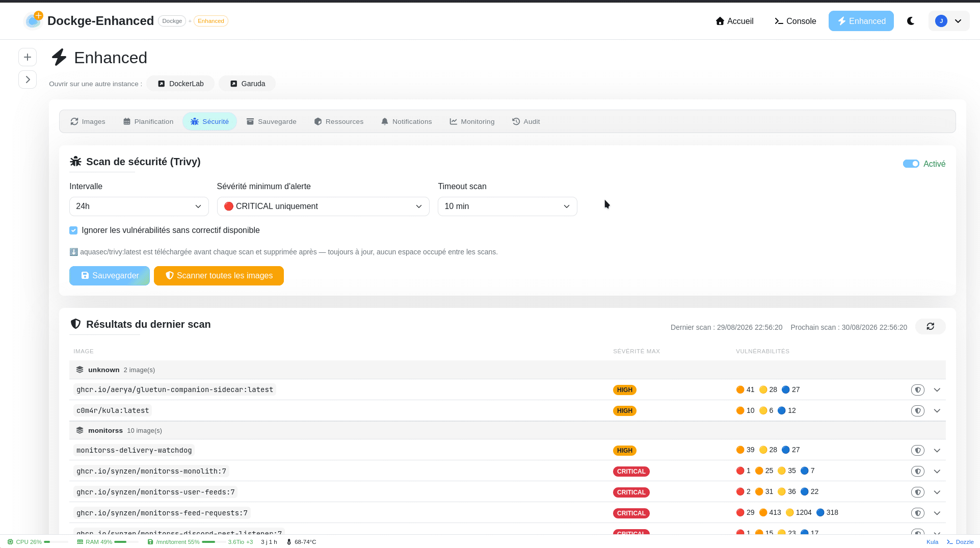Click the 1204 medium vulnerabilities count
Viewport: 980px width, 548px height.
pyautogui.click(x=799, y=513)
